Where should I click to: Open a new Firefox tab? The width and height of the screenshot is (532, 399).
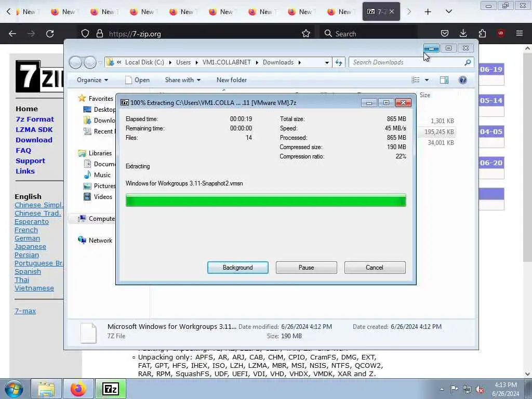click(428, 12)
